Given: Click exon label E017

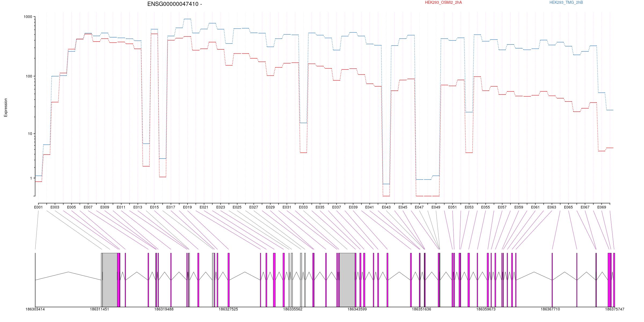Looking at the screenshot, I should 171,207.
